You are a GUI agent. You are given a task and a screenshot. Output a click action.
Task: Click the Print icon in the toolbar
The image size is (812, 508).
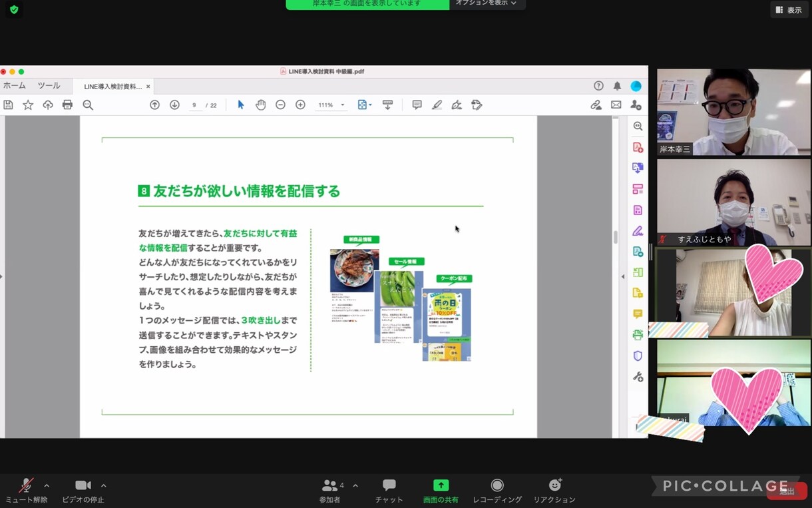(67, 105)
